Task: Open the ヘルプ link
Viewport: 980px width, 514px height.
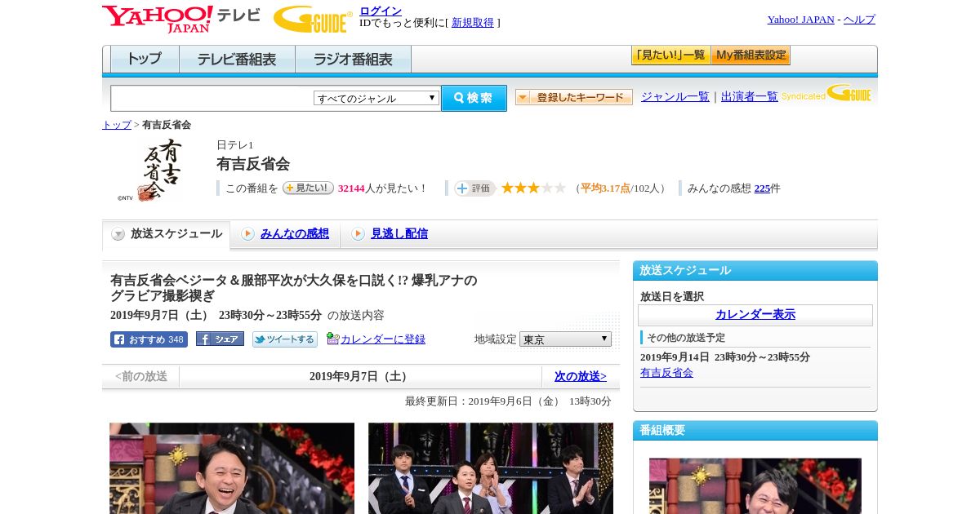Action: [859, 20]
